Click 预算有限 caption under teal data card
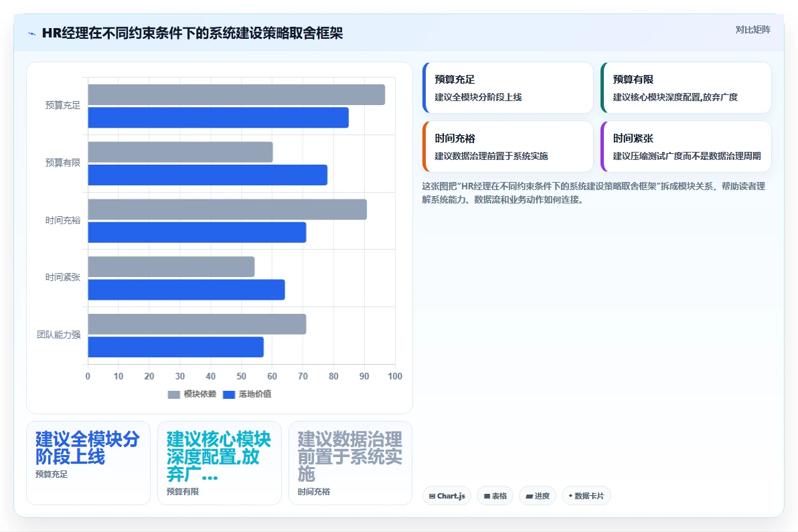The height and width of the screenshot is (532, 798). 183,492
